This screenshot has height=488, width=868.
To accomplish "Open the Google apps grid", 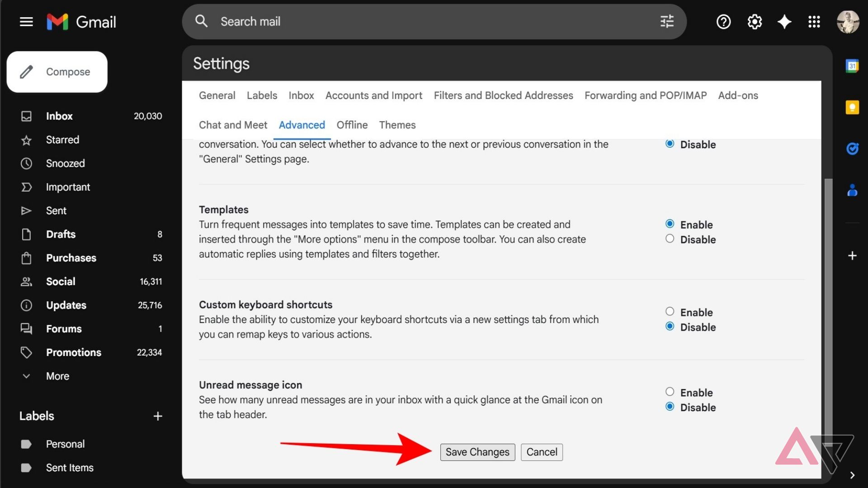I will click(x=814, y=22).
